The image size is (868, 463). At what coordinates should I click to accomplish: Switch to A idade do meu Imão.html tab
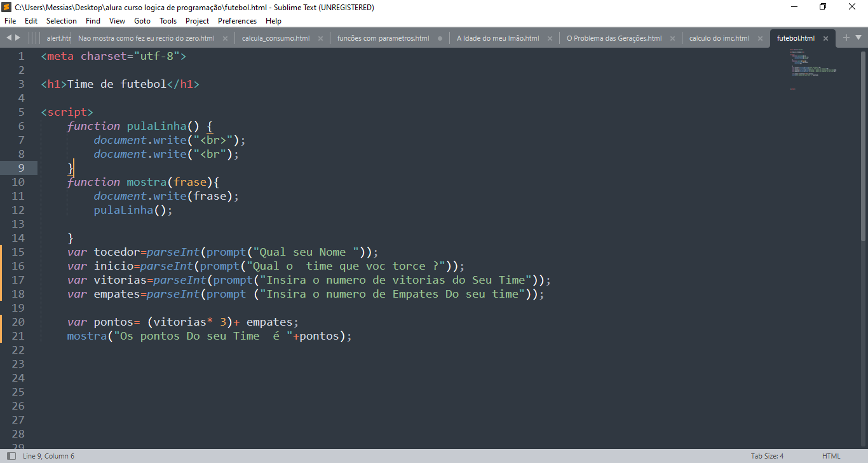click(498, 38)
